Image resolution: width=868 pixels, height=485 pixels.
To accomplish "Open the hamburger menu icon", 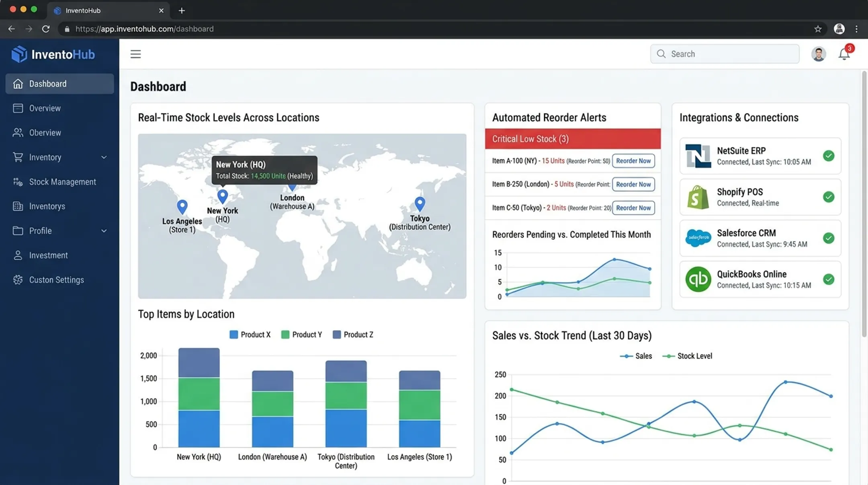I will point(135,54).
